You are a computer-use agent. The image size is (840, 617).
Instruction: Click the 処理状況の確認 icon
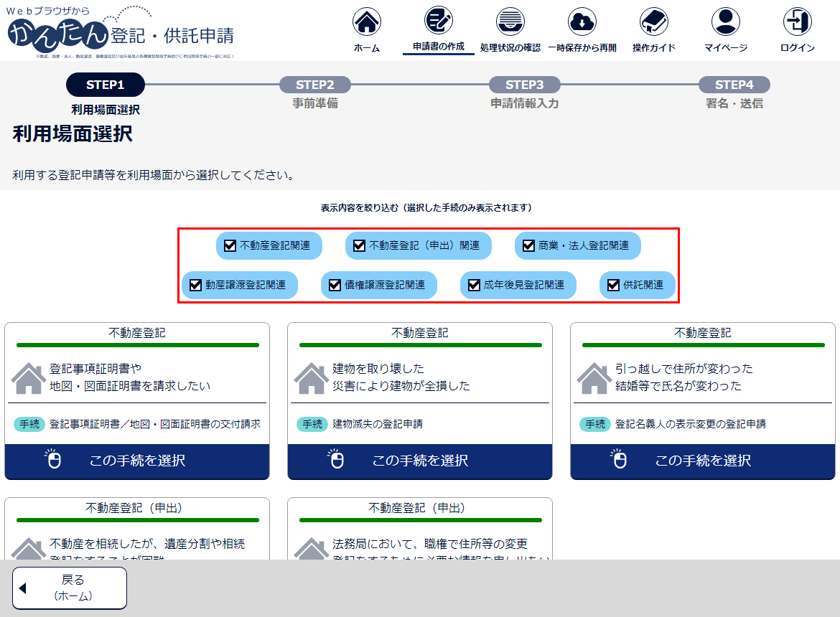510,22
